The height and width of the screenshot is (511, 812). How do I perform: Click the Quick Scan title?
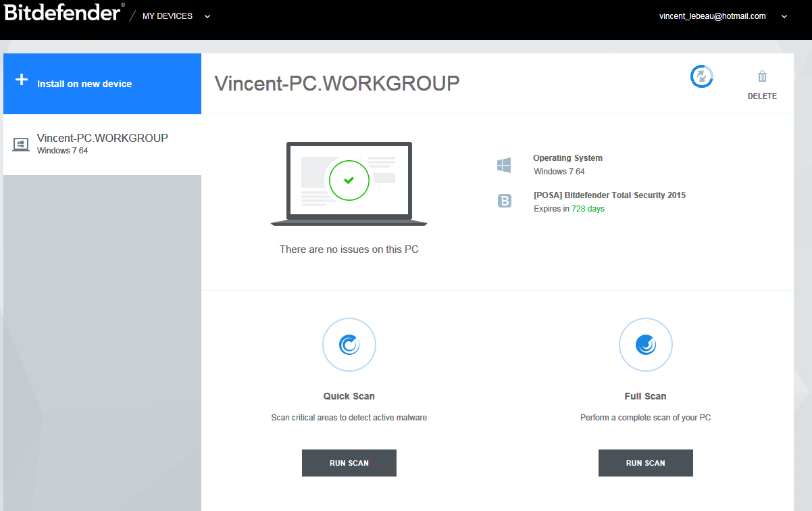[349, 396]
